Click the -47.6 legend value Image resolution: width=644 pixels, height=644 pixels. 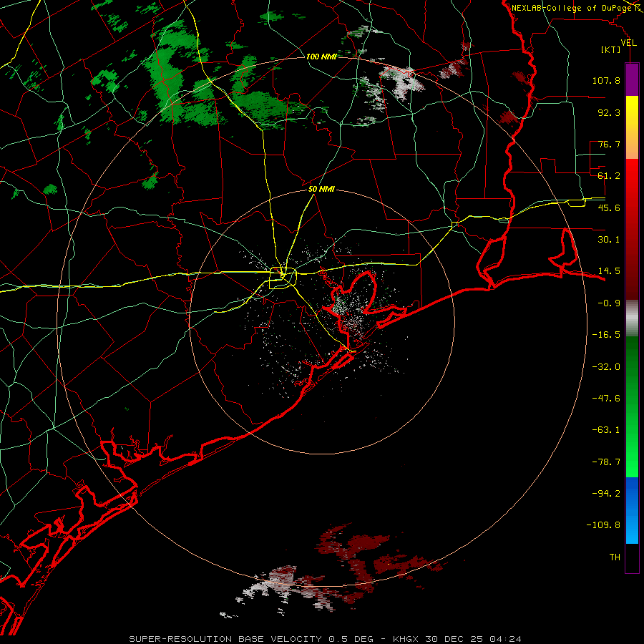(x=606, y=399)
